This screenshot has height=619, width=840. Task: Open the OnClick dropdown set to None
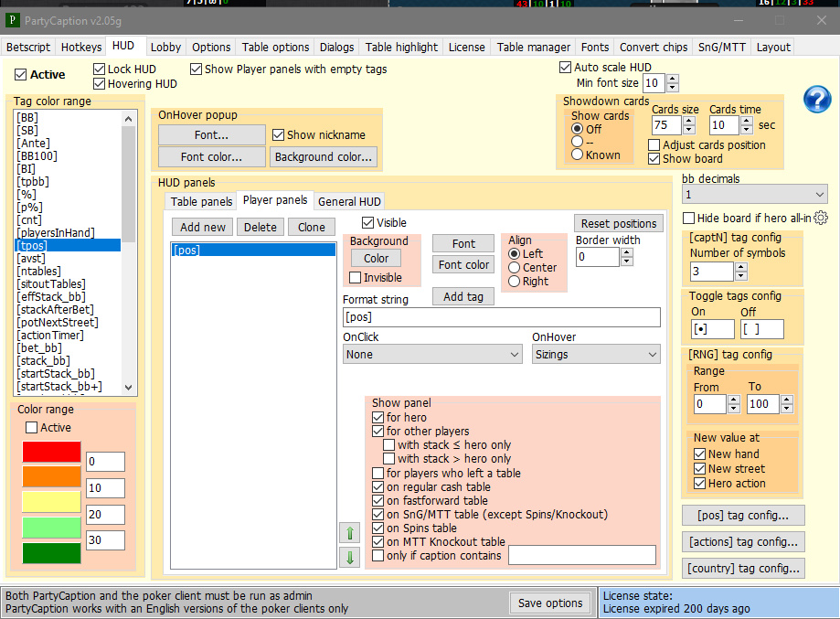pyautogui.click(x=431, y=354)
